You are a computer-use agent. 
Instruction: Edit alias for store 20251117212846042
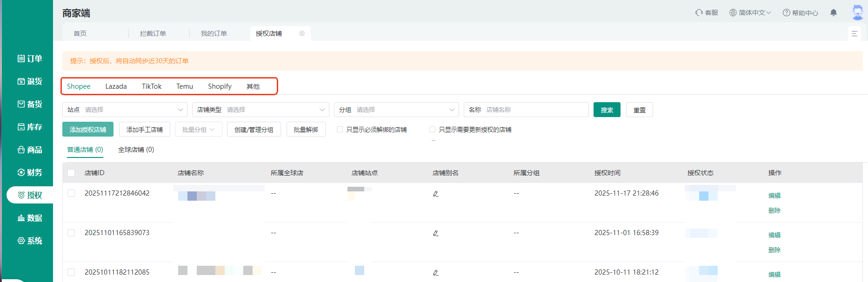(x=435, y=194)
